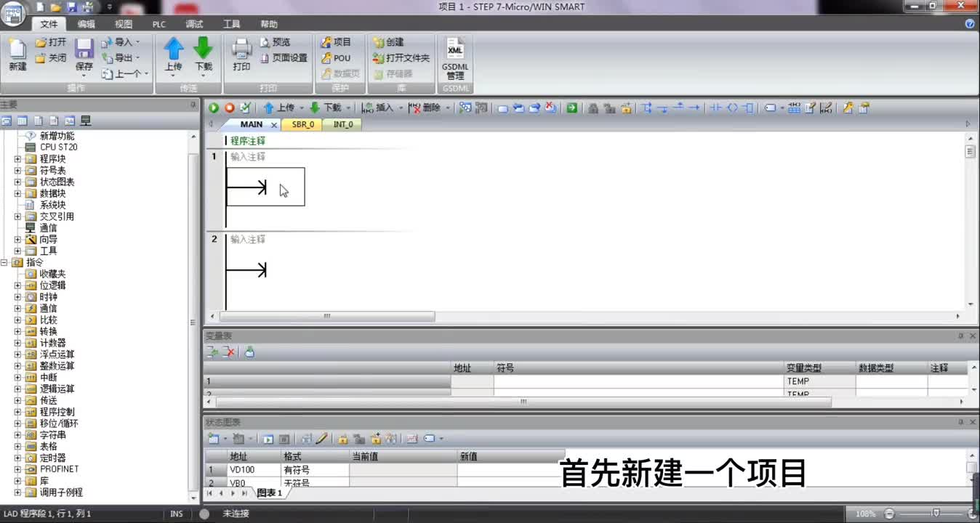
Task: Switch to the INT_0 editor tab
Action: 343,124
